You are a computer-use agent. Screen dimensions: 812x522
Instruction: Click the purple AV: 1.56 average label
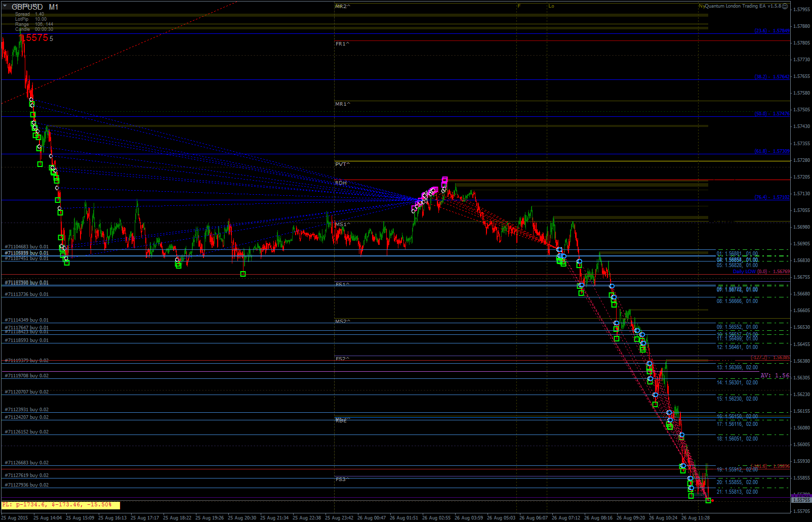775,375
